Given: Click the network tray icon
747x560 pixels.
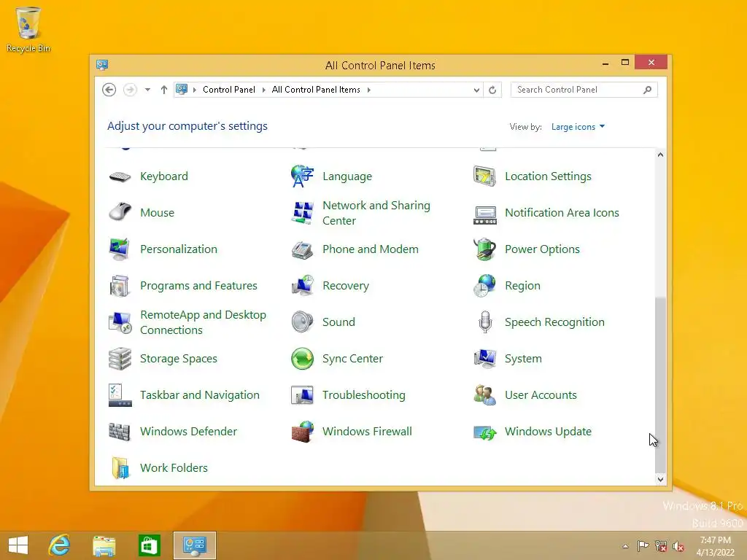Looking at the screenshot, I should pyautogui.click(x=661, y=546).
